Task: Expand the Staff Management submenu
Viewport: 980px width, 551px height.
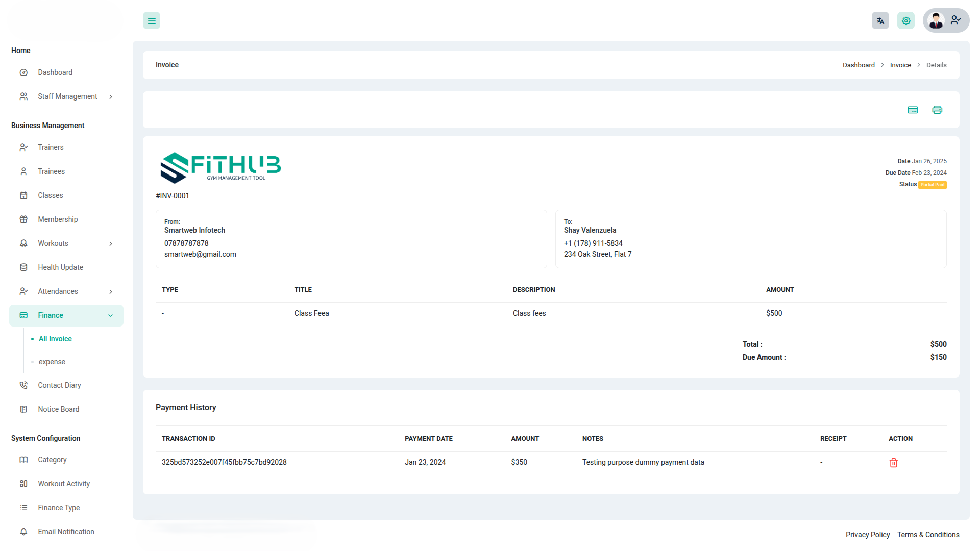Action: (110, 97)
